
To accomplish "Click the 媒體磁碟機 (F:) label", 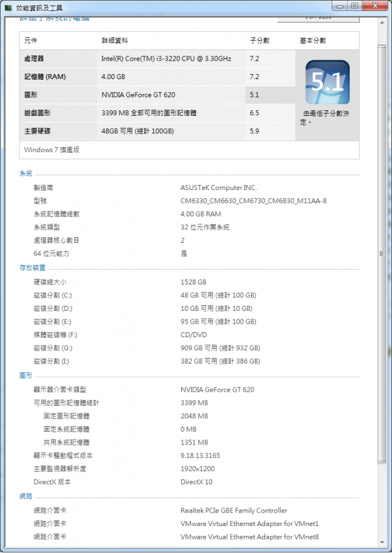I will click(55, 335).
